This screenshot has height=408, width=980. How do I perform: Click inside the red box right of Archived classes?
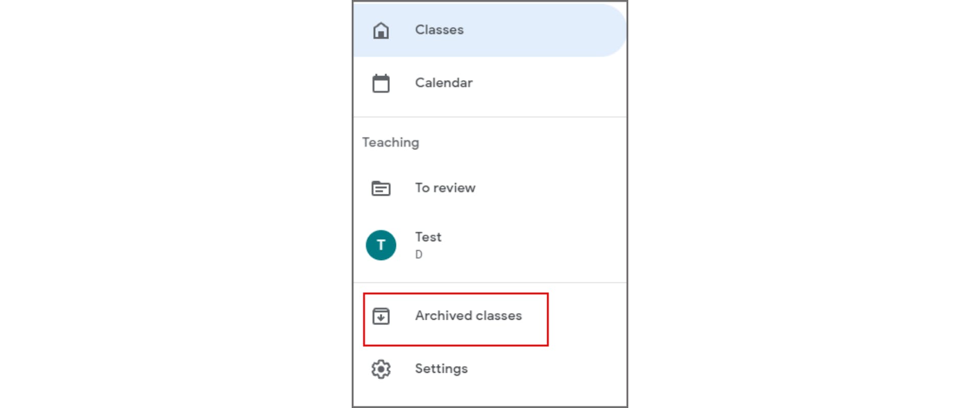(x=535, y=320)
